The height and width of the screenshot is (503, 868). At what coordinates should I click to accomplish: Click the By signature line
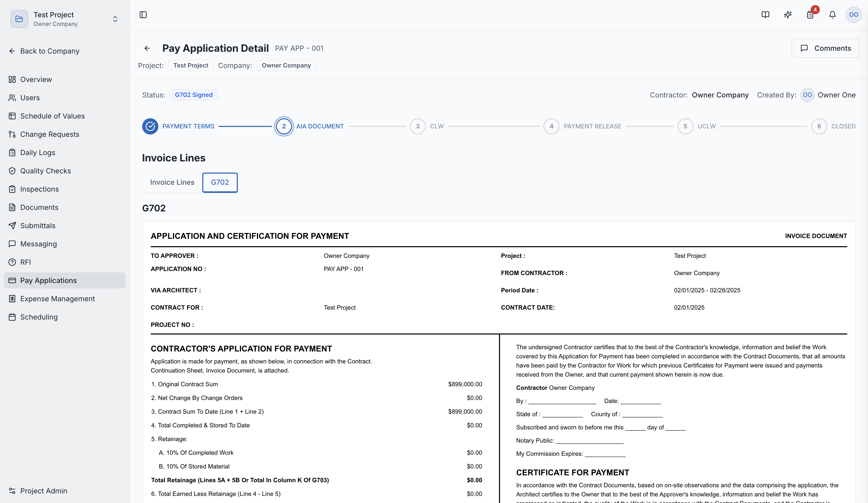coord(562,402)
